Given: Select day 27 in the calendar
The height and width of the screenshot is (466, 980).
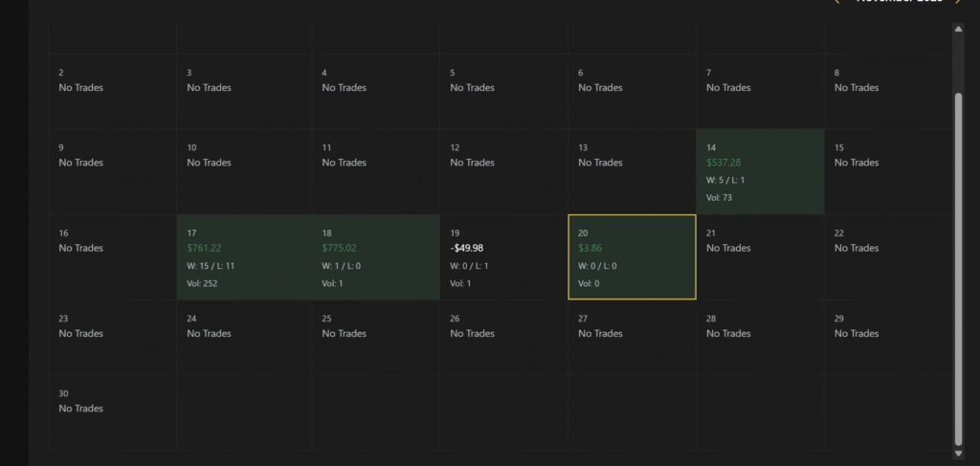Looking at the screenshot, I should pos(632,337).
